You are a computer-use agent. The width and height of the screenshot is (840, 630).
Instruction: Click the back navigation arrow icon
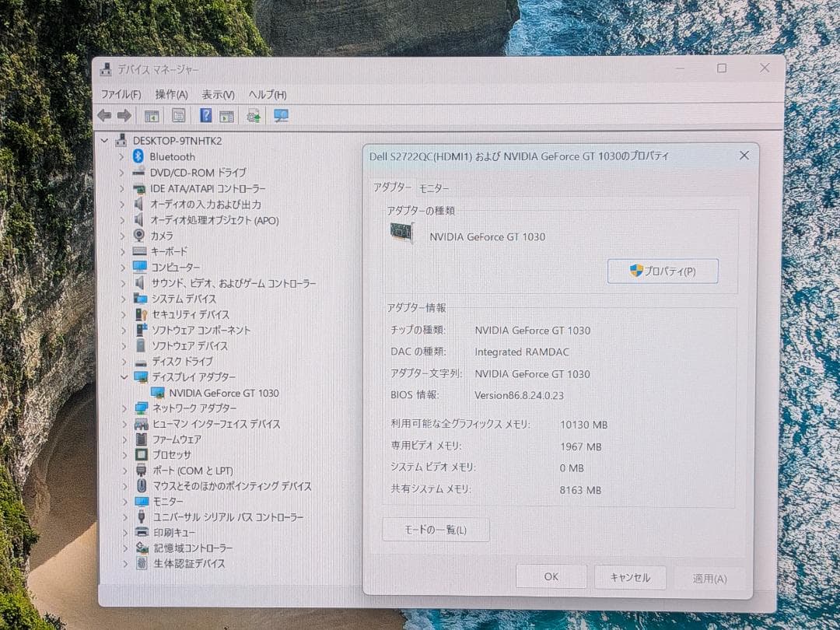click(104, 115)
